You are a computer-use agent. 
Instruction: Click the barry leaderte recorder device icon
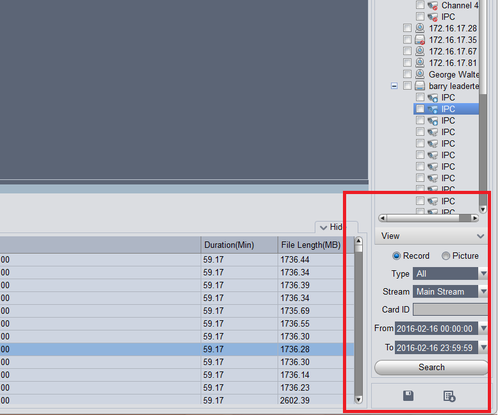(x=420, y=86)
